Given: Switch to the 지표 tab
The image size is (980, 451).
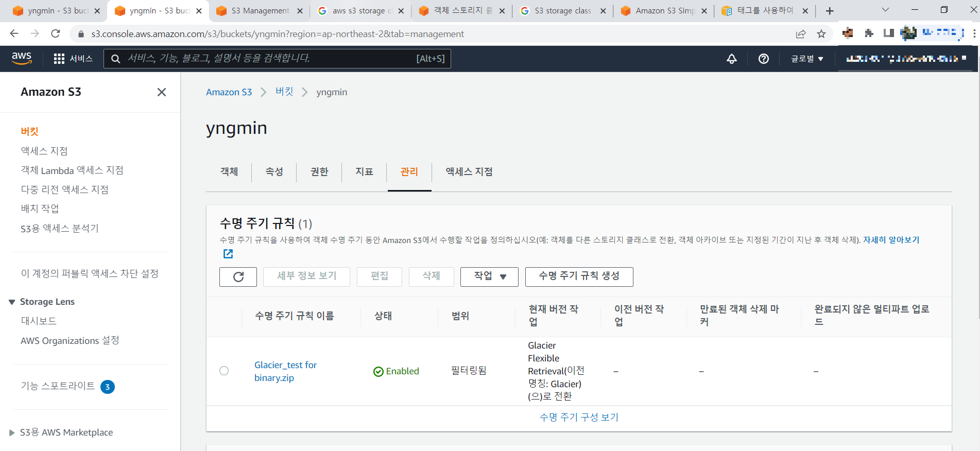Looking at the screenshot, I should coord(364,172).
